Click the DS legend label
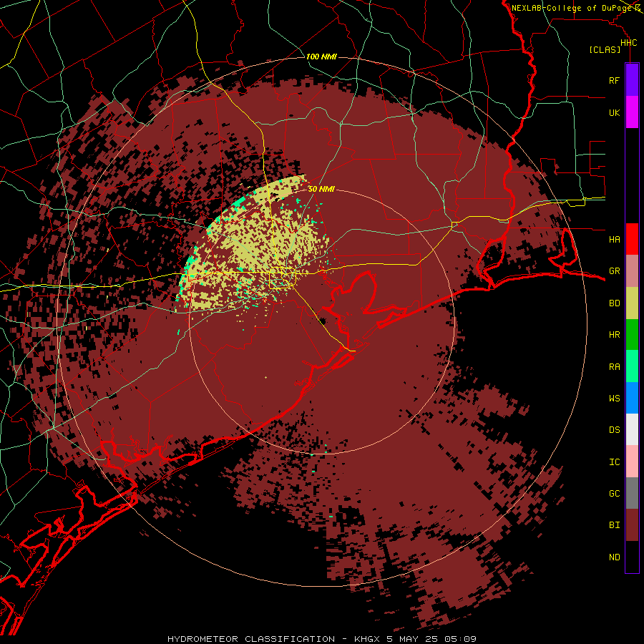Image resolution: width=644 pixels, height=644 pixels. [x=614, y=429]
